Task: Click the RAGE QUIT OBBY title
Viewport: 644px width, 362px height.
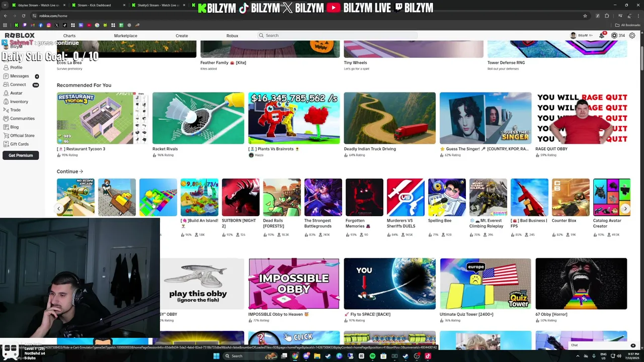Action: tap(551, 149)
